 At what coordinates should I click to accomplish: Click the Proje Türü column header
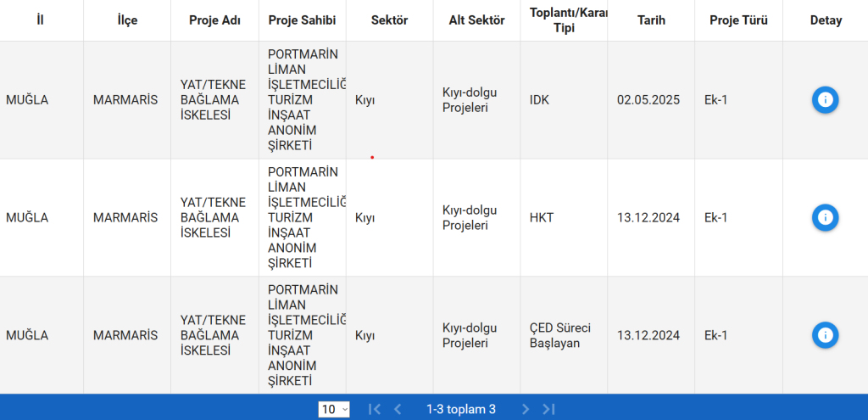click(738, 20)
